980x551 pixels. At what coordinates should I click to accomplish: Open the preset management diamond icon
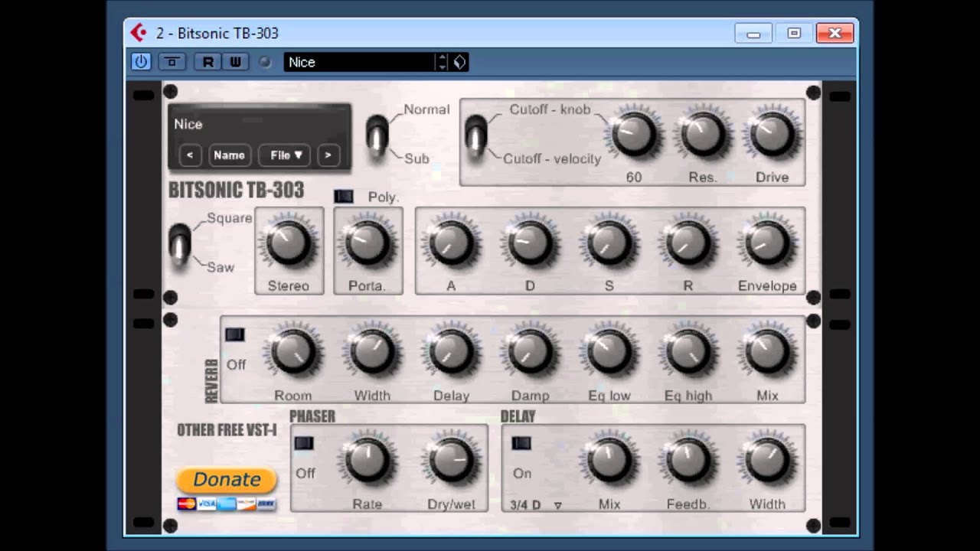[x=459, y=62]
